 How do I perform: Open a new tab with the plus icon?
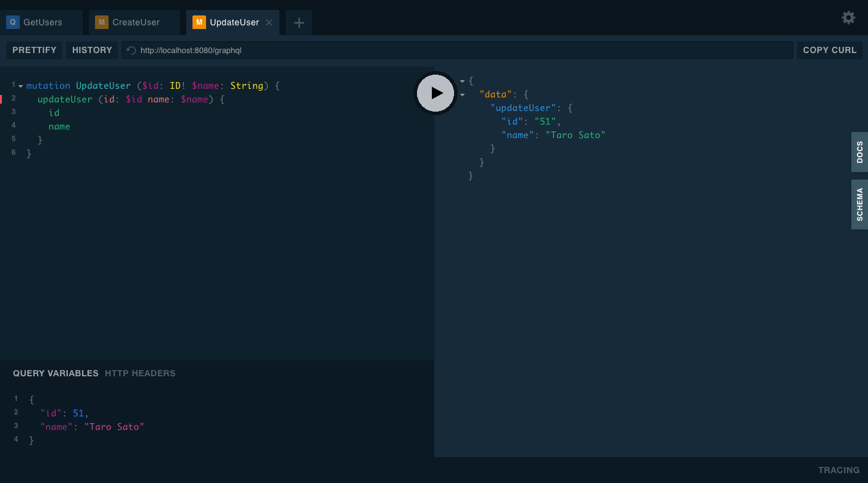click(299, 22)
